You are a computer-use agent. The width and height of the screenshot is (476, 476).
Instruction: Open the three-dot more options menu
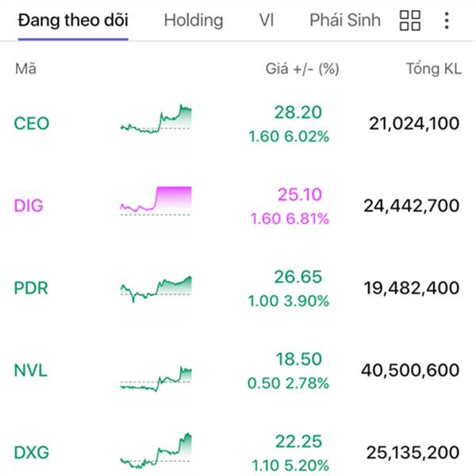coord(447,21)
